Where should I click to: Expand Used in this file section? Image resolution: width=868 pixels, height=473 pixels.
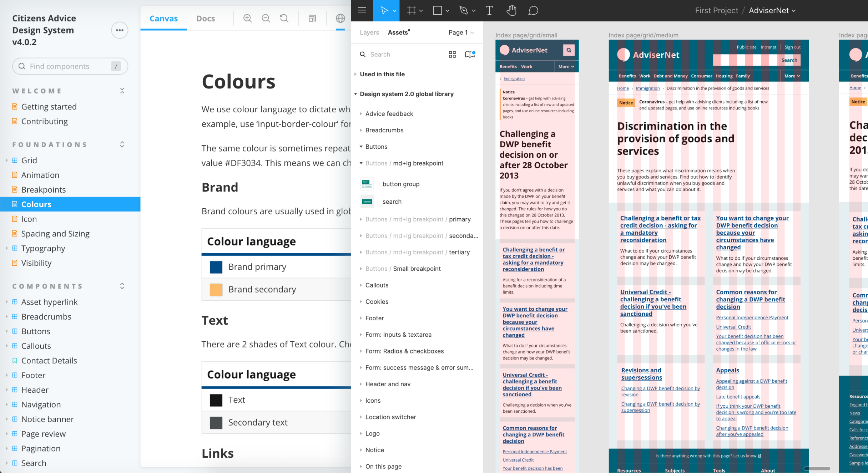[355, 74]
